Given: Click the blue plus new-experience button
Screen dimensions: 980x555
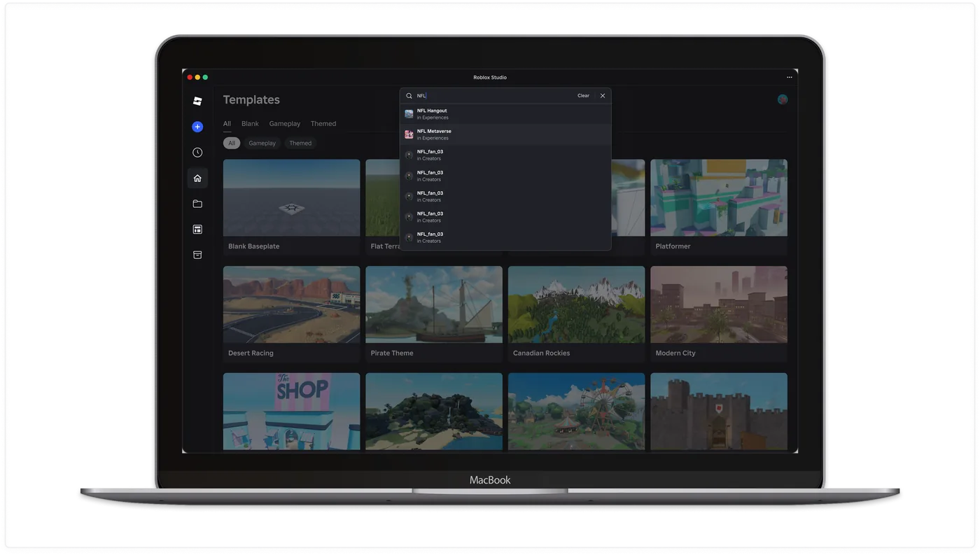Looking at the screenshot, I should click(197, 127).
